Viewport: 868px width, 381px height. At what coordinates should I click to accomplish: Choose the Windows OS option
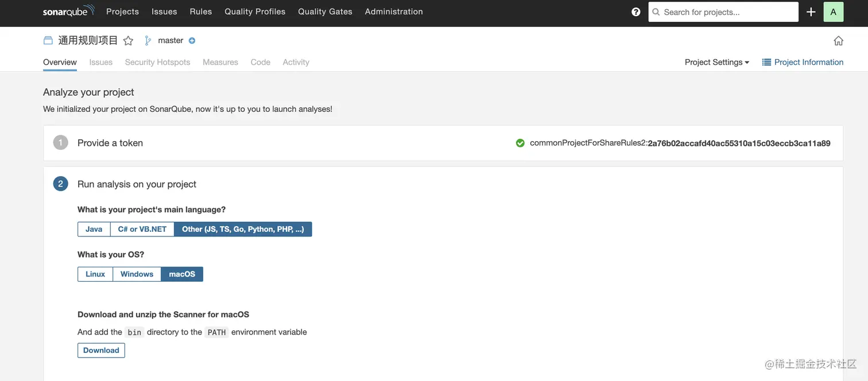coord(137,274)
